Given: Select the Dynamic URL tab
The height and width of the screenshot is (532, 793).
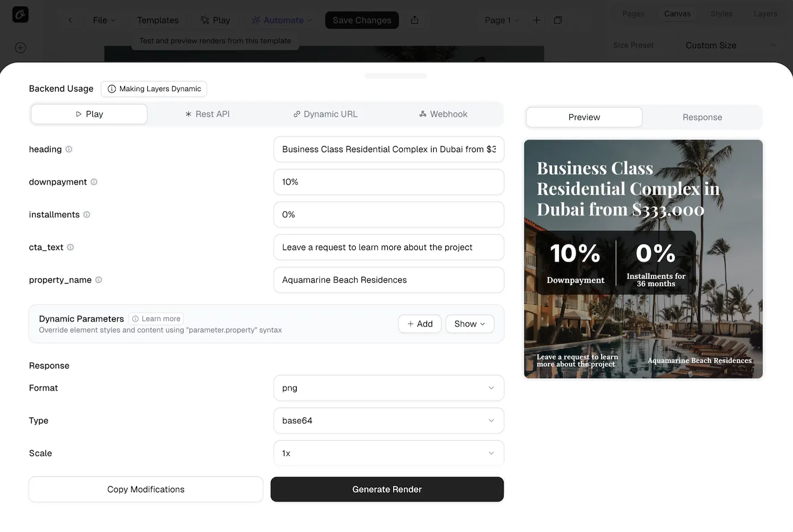Looking at the screenshot, I should 325,114.
